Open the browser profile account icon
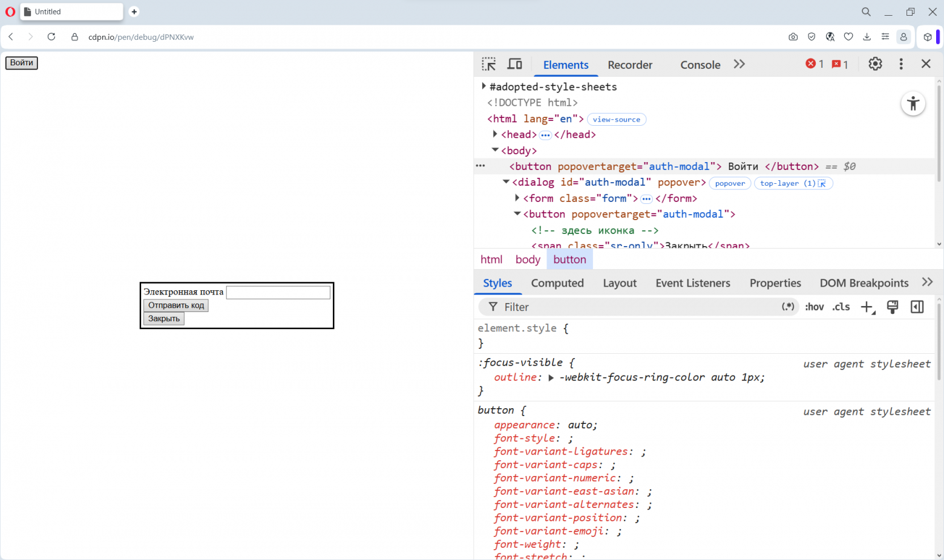This screenshot has height=560, width=944. coord(903,37)
